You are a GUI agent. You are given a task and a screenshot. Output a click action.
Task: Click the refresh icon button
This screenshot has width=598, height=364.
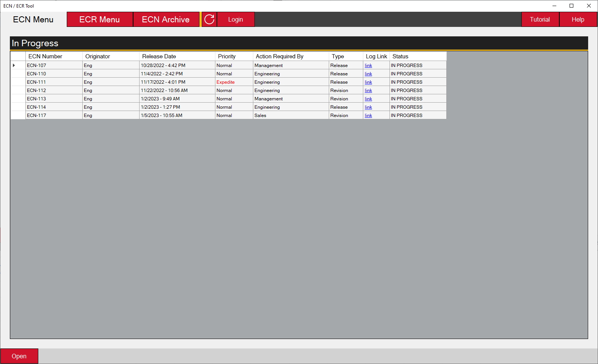pyautogui.click(x=209, y=19)
